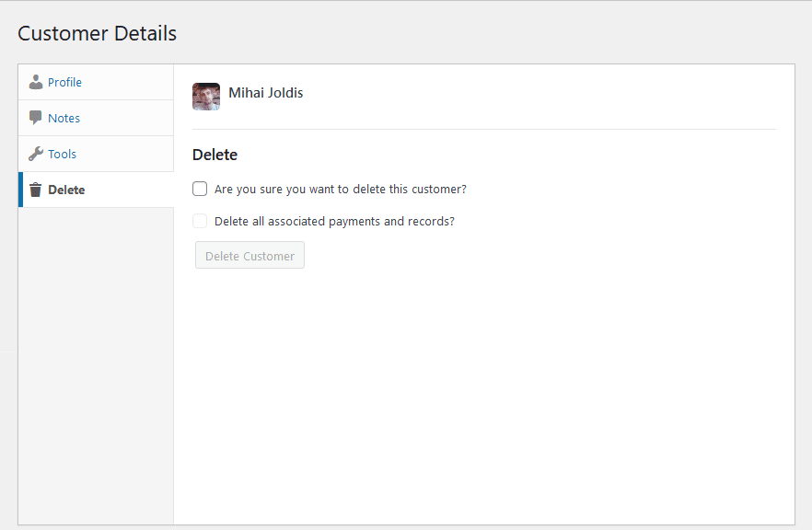This screenshot has height=530, width=812.
Task: Tick the delete customer confirmation checkbox
Action: [200, 189]
